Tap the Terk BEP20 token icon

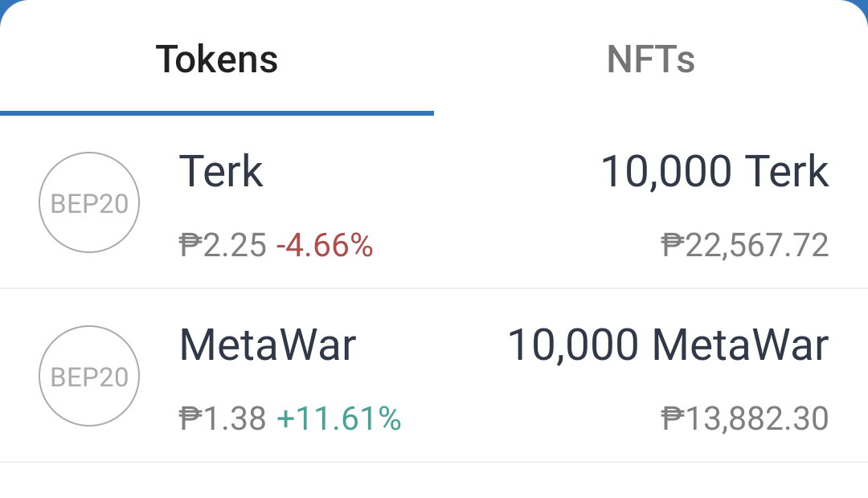tap(89, 202)
